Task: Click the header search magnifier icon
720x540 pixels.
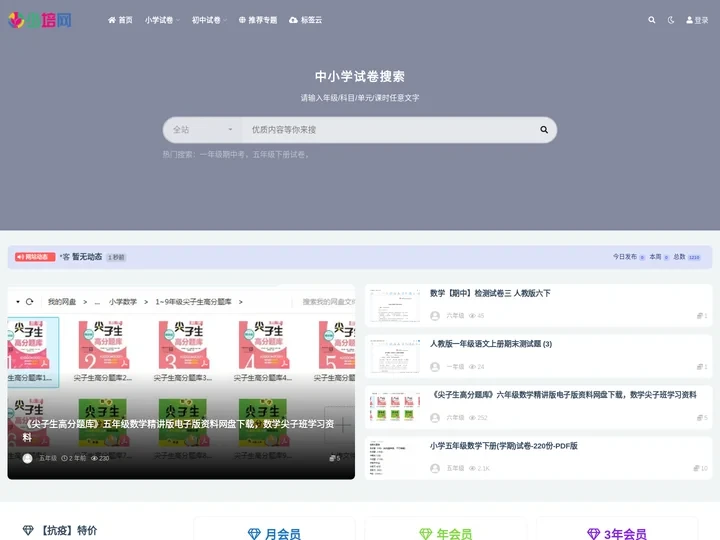Action: [x=652, y=20]
